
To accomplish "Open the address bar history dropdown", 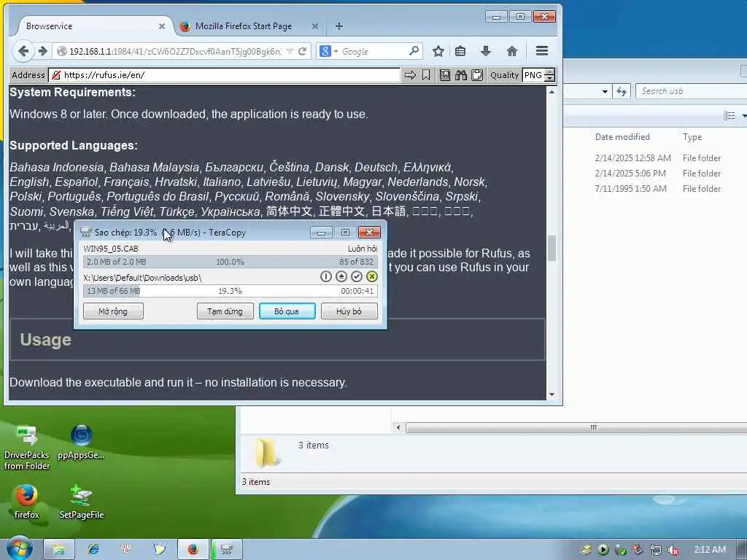I will tap(290, 52).
